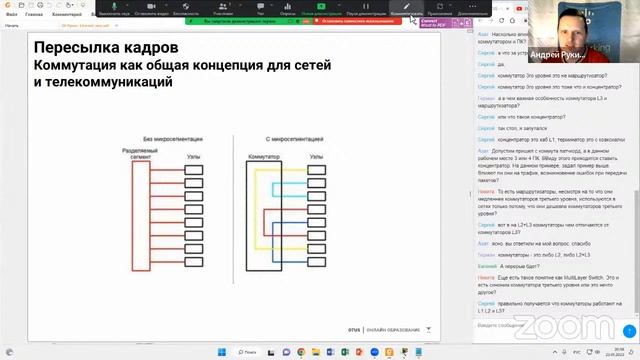Image resolution: width=640 pixels, height=360 pixels.
Task: Expand Apps options arrow in Zoom toolbar
Action: click(450, 5)
